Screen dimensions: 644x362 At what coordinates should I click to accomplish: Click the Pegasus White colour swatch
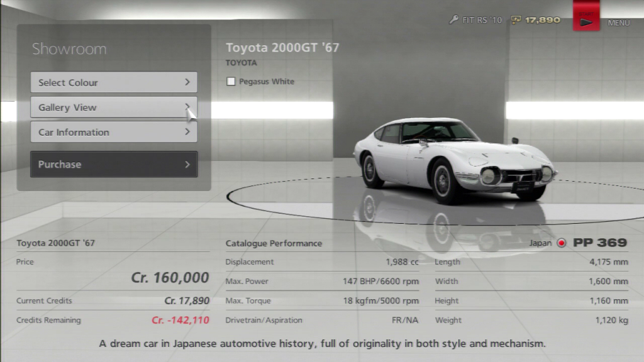point(231,81)
